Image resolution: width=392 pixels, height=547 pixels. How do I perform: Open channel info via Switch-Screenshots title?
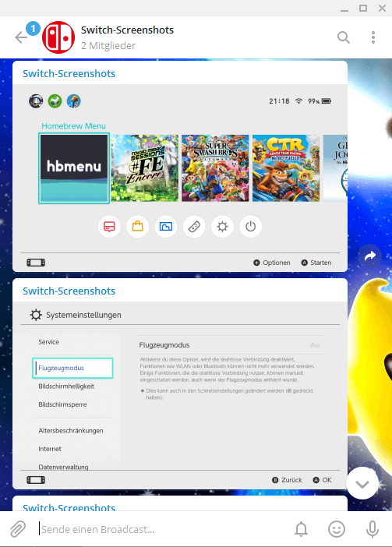(127, 30)
